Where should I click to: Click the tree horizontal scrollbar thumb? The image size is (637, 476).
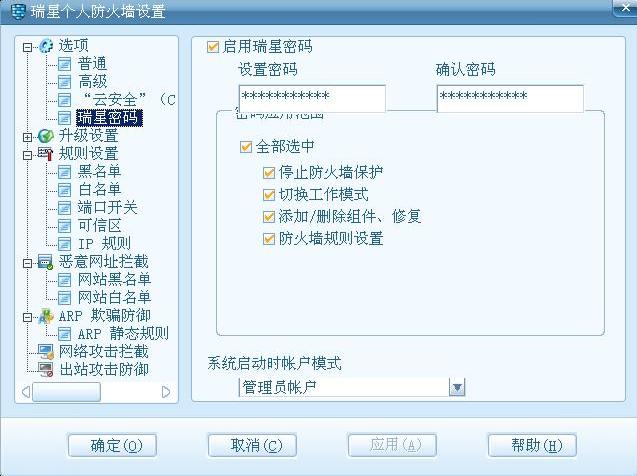(66, 392)
